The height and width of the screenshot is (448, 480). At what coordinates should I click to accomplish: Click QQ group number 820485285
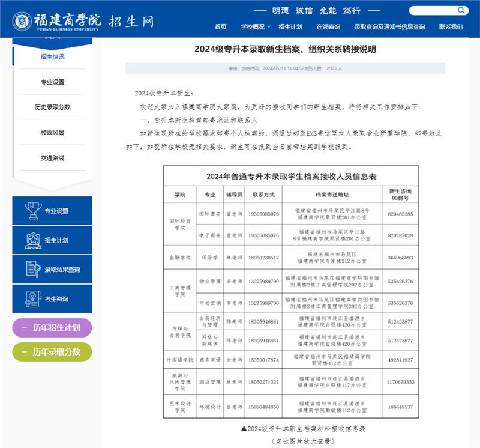[400, 214]
